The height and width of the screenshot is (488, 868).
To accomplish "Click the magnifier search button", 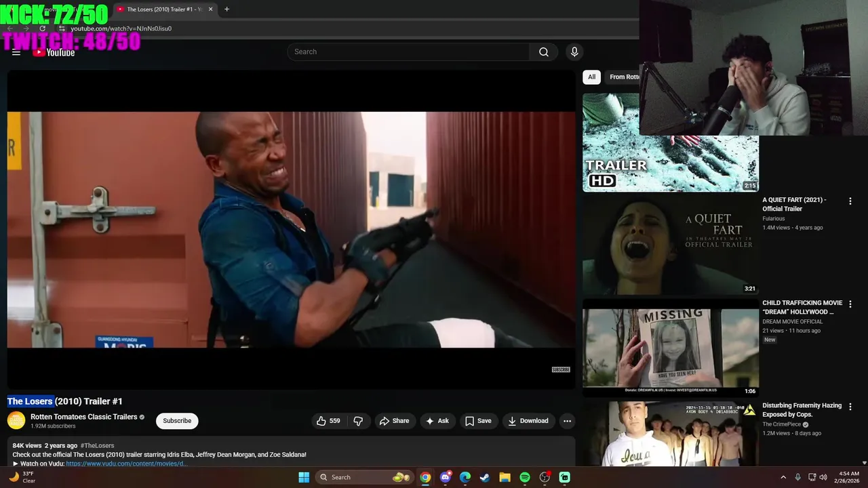I will 544,52.
